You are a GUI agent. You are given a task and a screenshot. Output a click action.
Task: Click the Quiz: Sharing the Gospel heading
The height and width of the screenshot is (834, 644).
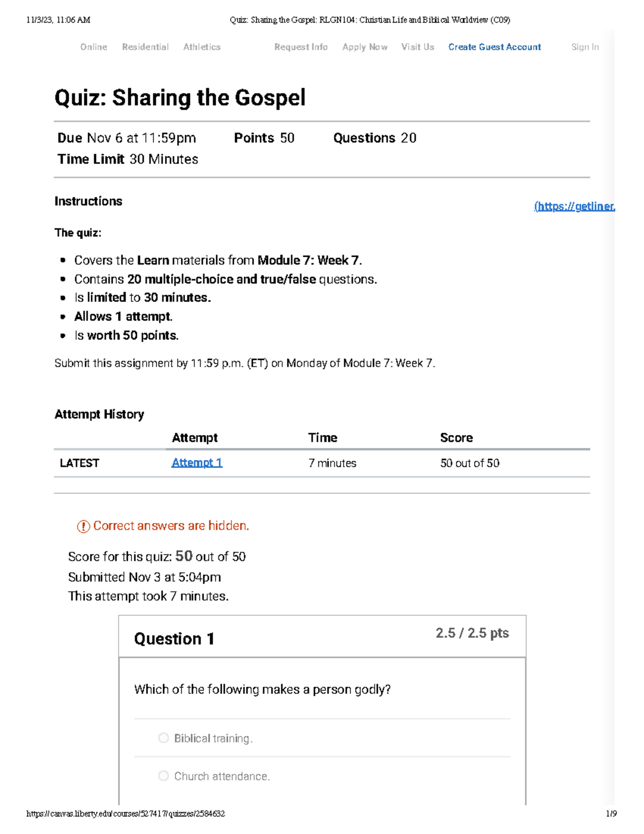pos(180,98)
